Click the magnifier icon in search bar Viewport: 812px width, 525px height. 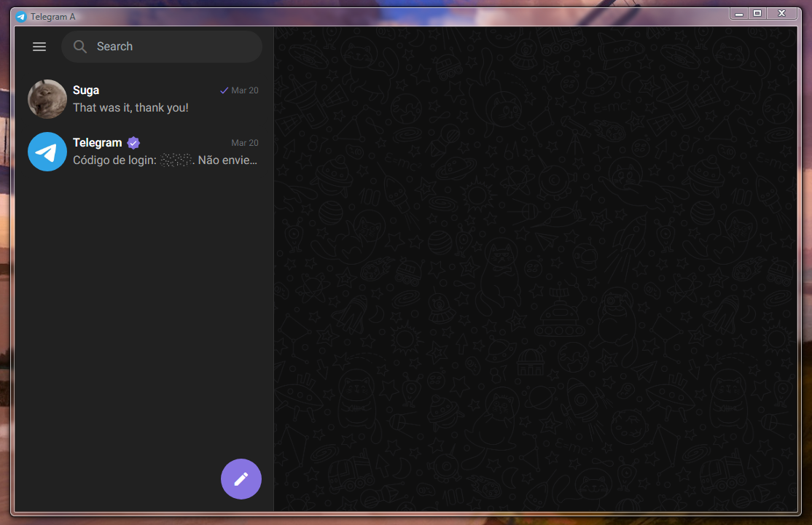tap(79, 47)
